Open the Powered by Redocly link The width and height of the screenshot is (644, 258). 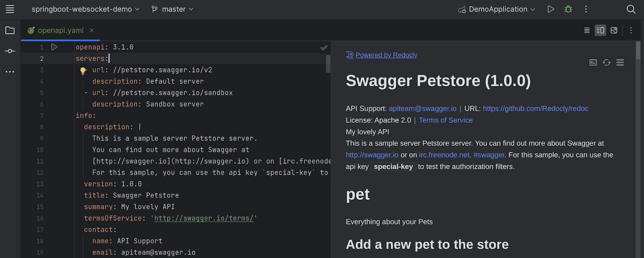click(386, 55)
